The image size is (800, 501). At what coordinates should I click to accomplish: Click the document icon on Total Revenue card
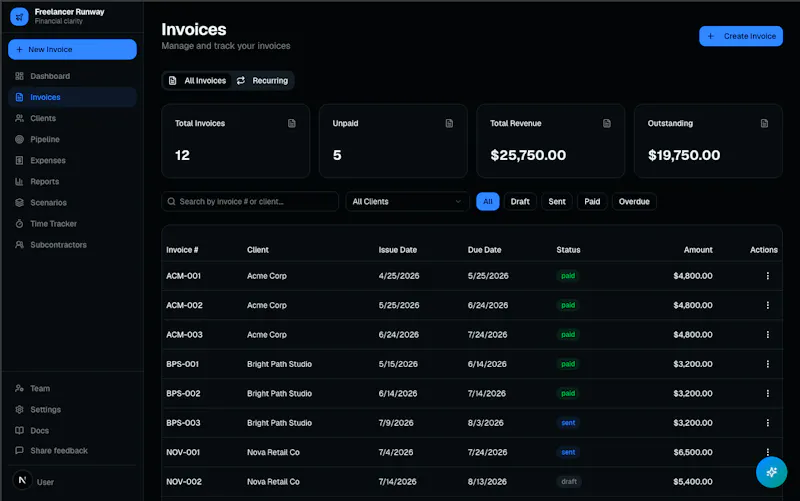pos(607,123)
